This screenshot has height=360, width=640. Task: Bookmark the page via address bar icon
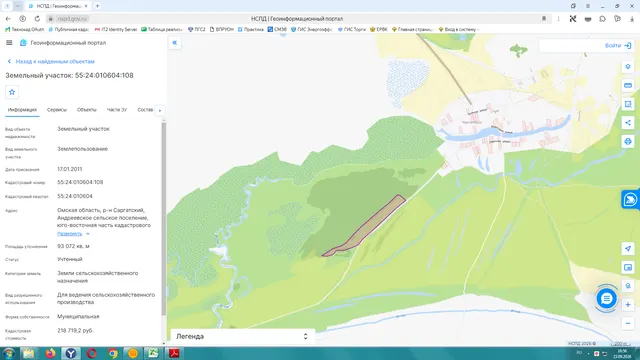[544, 19]
